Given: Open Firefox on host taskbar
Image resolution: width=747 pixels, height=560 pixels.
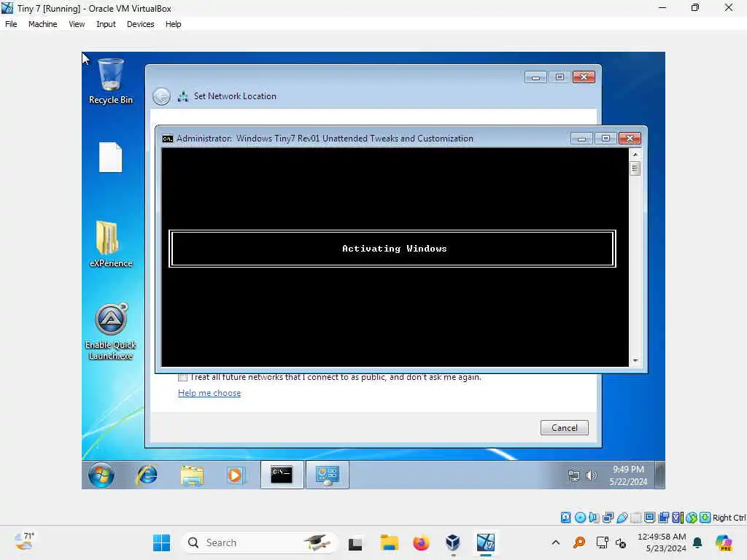Looking at the screenshot, I should point(421,542).
